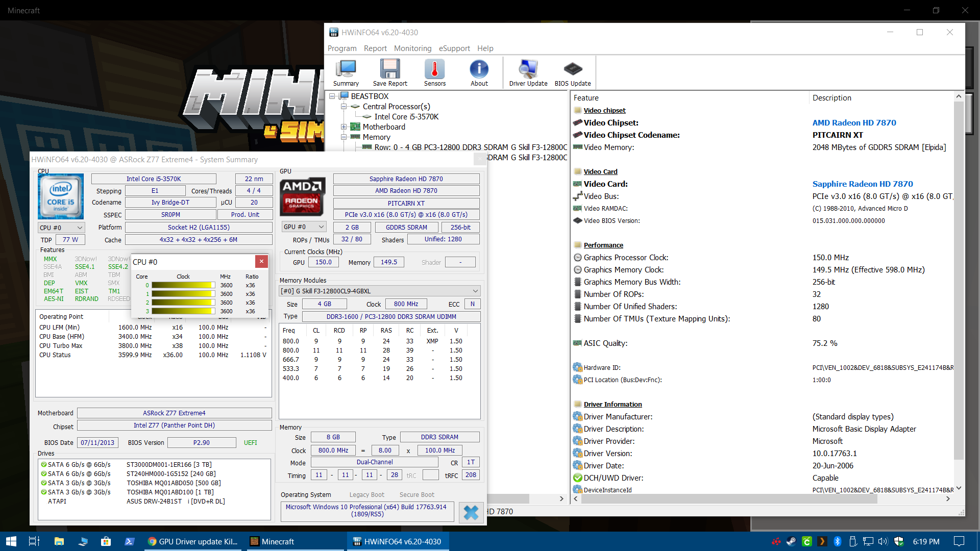The width and height of the screenshot is (980, 551).
Task: Open the Sensors thermometer icon
Action: (x=435, y=72)
